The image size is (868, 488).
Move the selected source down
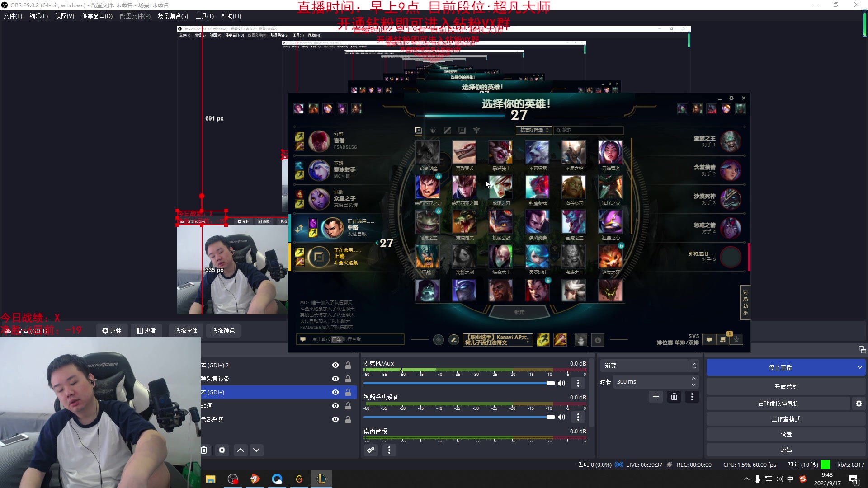256,450
